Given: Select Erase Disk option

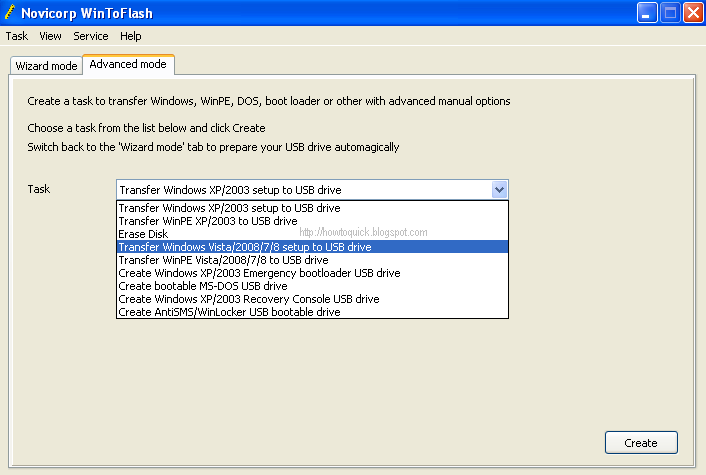Looking at the screenshot, I should (312, 234).
